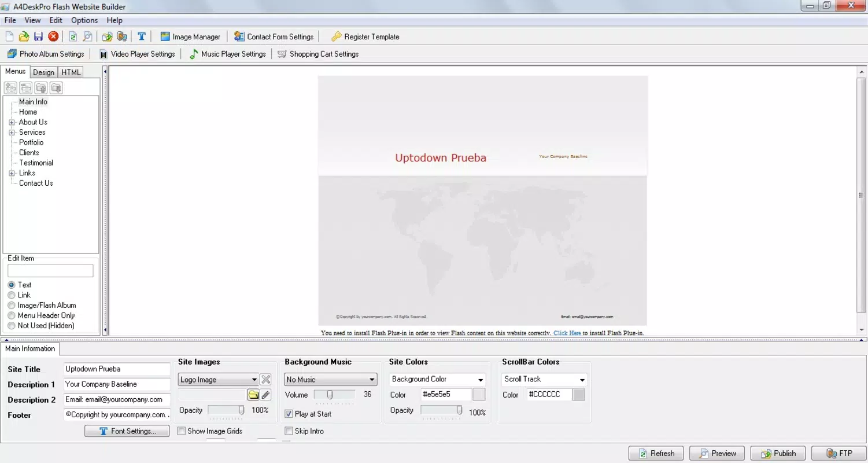The image size is (868, 463).
Task: Open the No Music dropdown
Action: 331,380
